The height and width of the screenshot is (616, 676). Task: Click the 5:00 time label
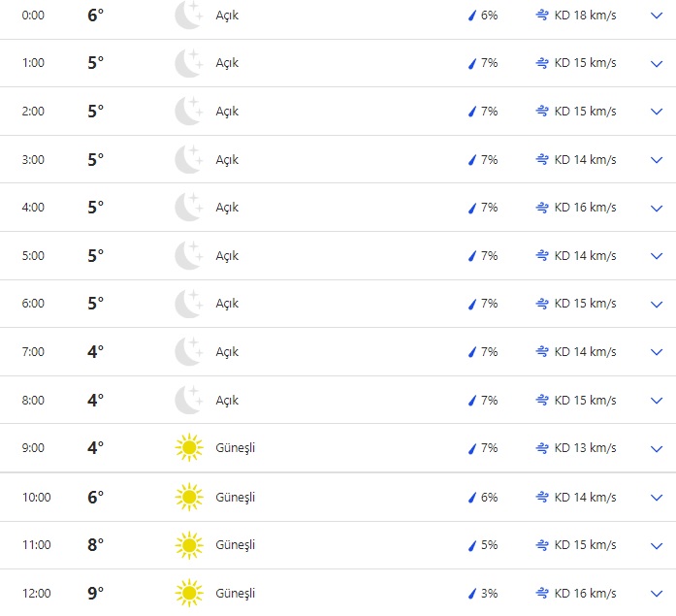[x=33, y=256]
